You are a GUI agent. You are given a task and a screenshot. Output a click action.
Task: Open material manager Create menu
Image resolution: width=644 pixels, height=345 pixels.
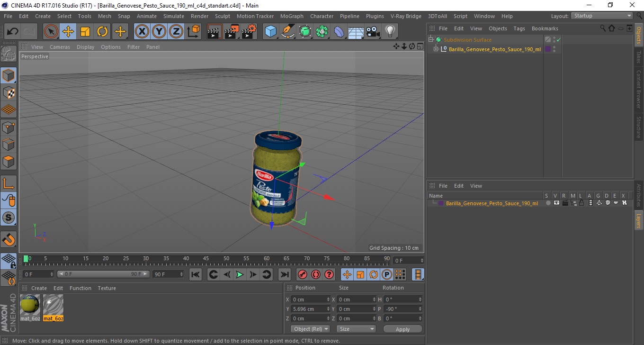39,288
